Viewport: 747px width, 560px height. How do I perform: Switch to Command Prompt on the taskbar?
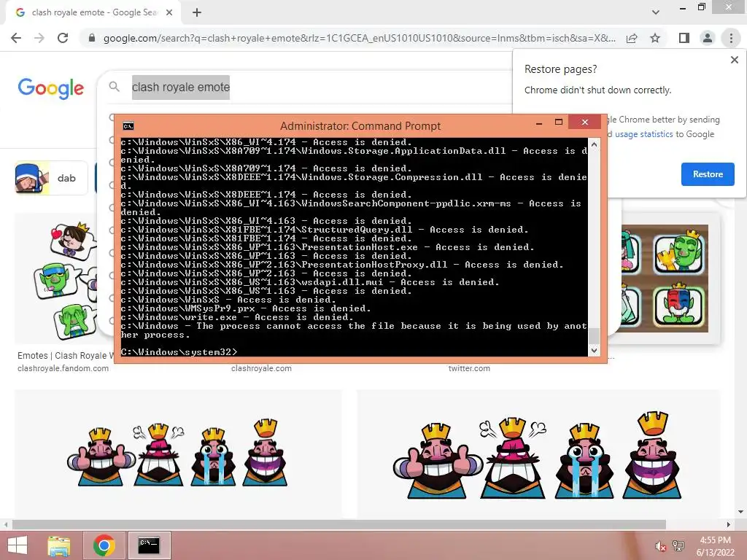(149, 545)
